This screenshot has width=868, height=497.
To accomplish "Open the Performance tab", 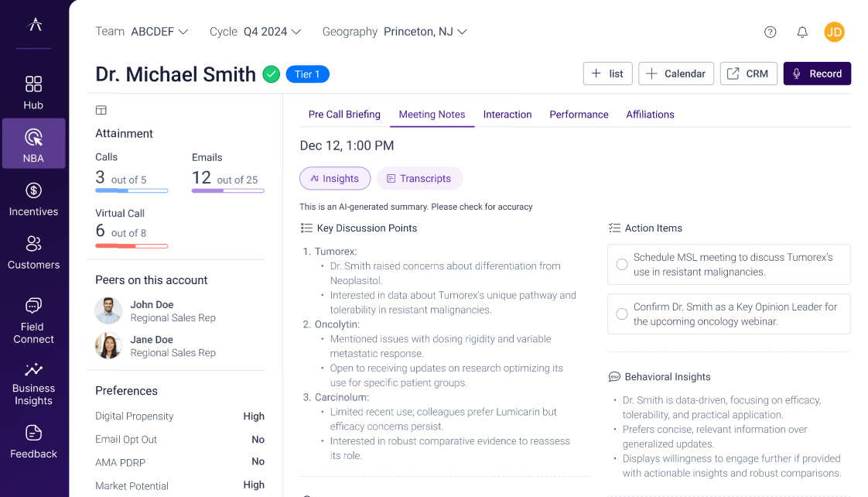I will click(579, 115).
